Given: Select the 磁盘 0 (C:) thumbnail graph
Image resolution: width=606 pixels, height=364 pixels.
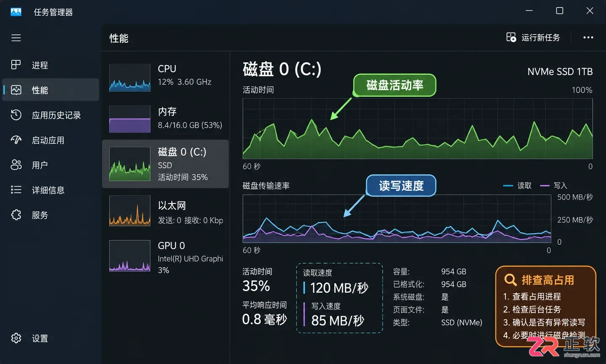Looking at the screenshot, I should pos(130,164).
